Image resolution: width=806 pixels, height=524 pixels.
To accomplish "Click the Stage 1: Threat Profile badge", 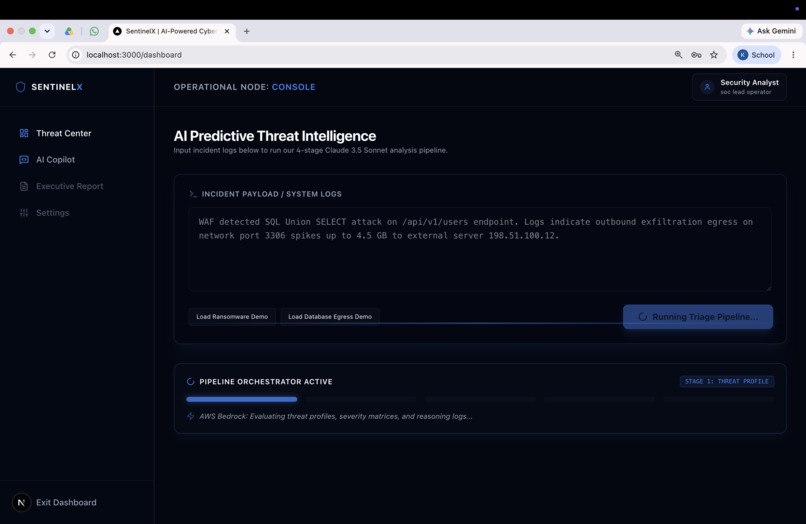I will [x=727, y=382].
